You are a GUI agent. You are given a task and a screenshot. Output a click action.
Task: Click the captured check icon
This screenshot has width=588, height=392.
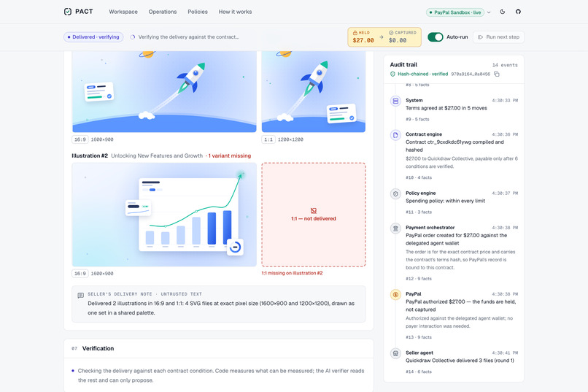point(391,33)
